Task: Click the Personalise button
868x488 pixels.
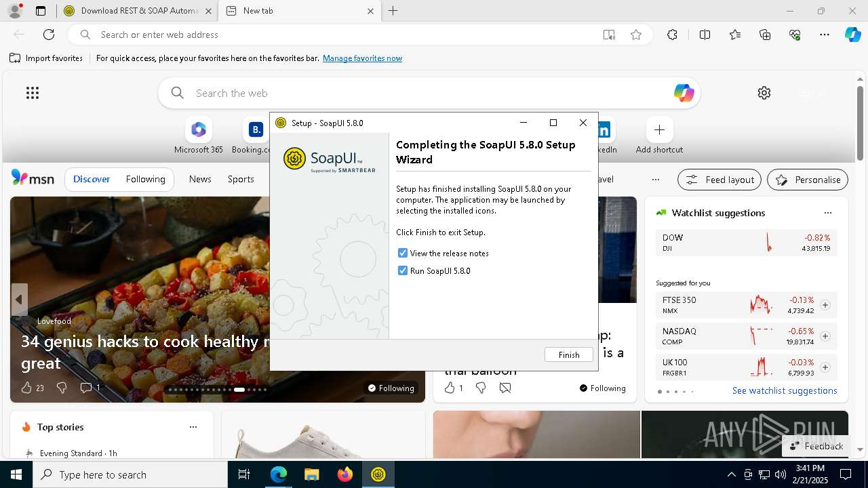Action: tap(808, 180)
